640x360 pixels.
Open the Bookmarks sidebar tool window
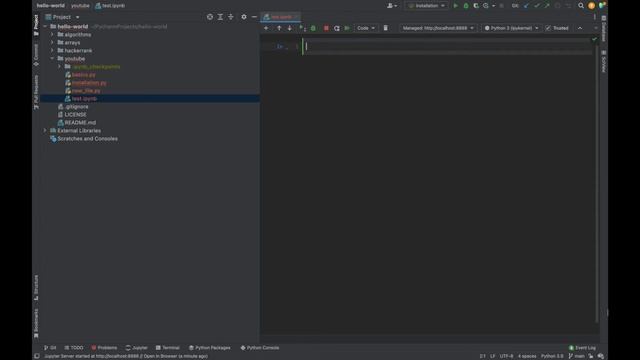click(36, 323)
